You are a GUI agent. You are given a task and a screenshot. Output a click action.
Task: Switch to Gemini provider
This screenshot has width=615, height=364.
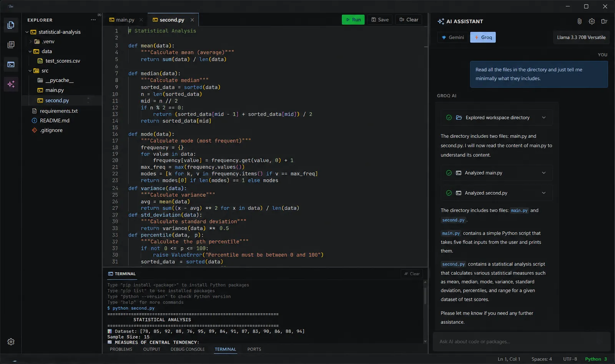[x=453, y=37]
